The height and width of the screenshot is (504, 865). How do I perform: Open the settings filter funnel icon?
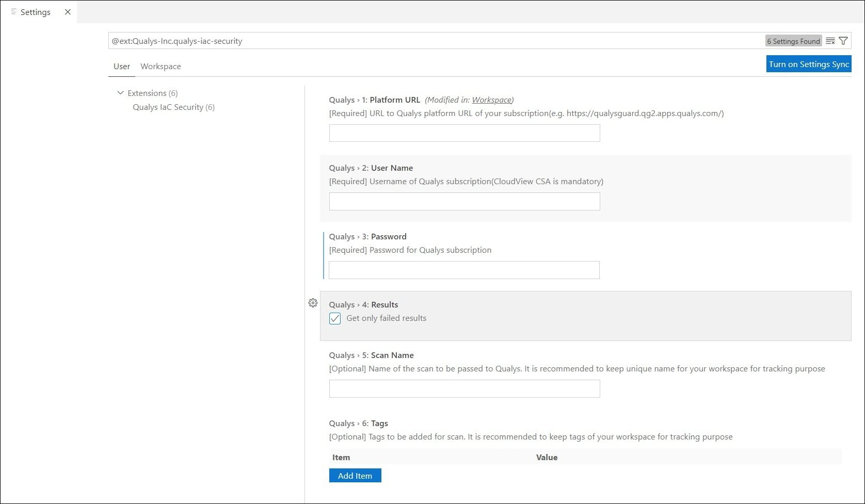[843, 41]
